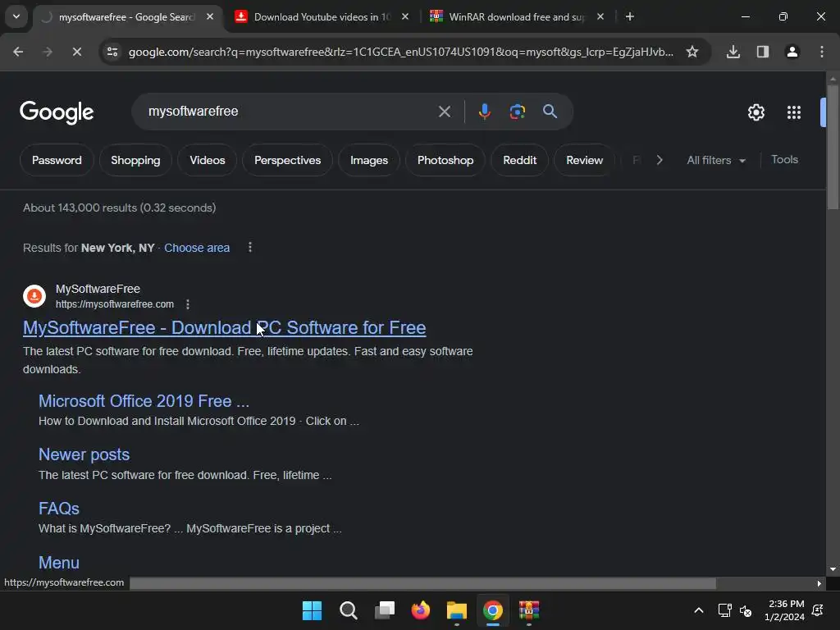Open the Chrome downloads icon
840x630 pixels.
point(733,52)
